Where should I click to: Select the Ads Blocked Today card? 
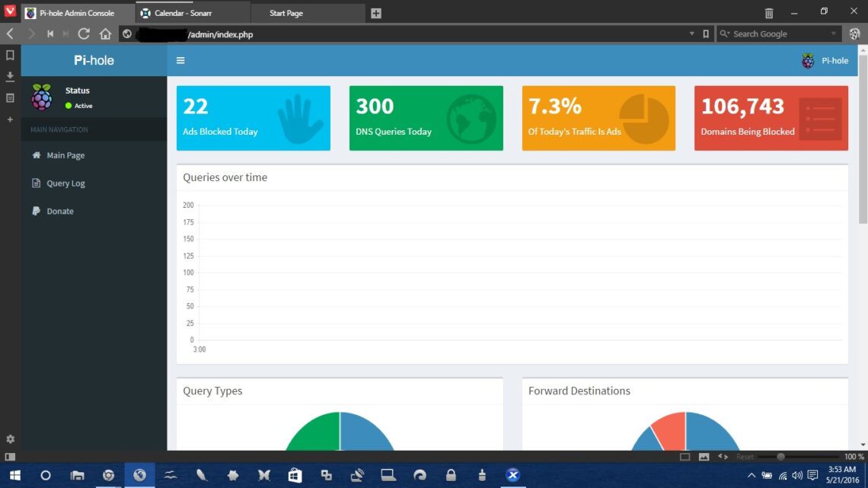tap(254, 118)
